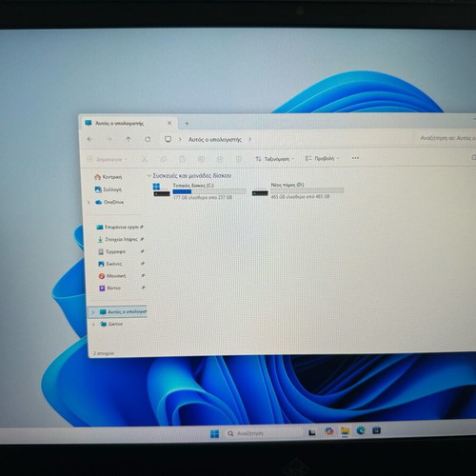Image resolution: width=476 pixels, height=476 pixels.
Task: Click the pin icon next to Βίντεο
Action: click(x=144, y=288)
